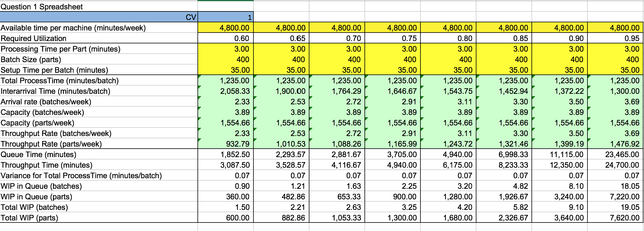Select Required Utilization value 0.85

pyautogui.click(x=520, y=38)
